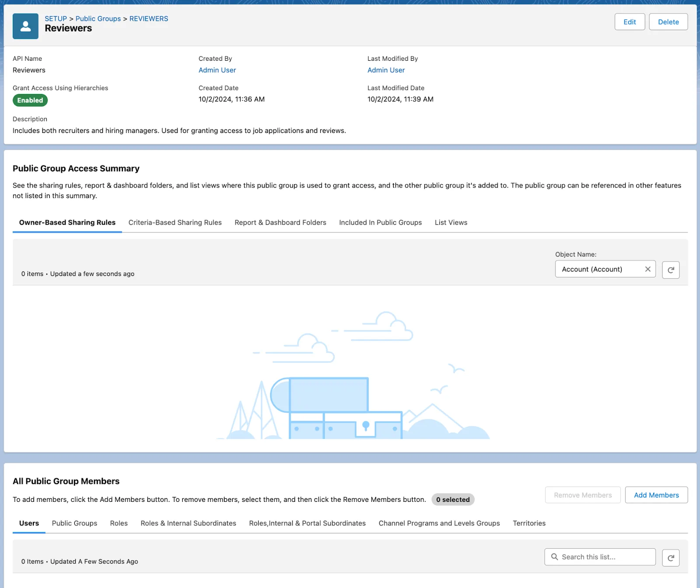View Roles & Internal Subordinates tab

(x=188, y=523)
